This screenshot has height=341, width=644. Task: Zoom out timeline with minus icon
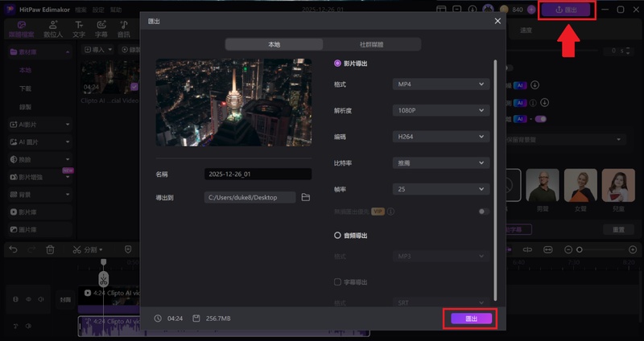point(568,249)
